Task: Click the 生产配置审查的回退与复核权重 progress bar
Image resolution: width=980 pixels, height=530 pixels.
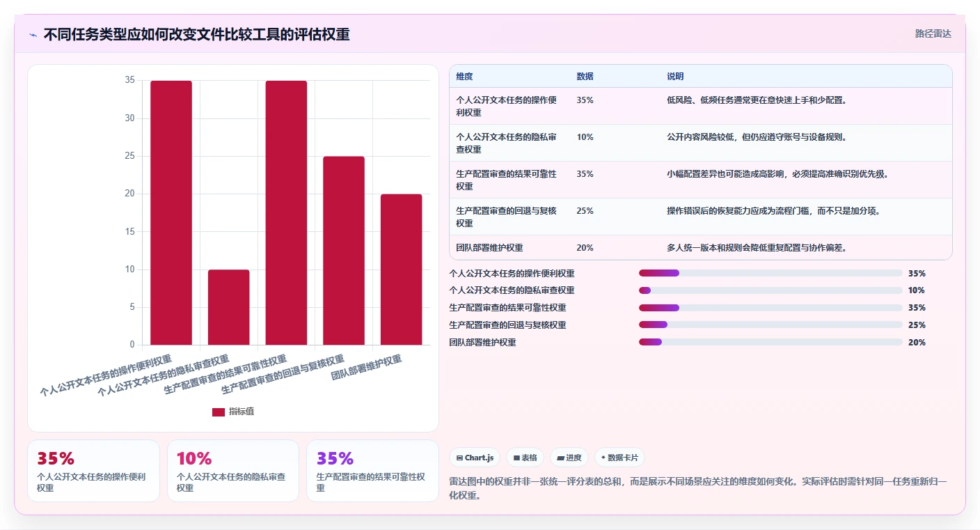Action: (770, 325)
